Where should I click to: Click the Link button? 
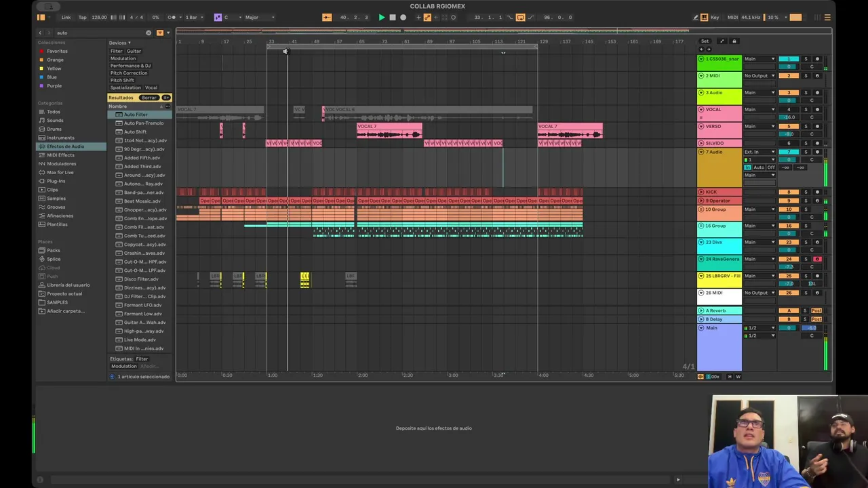[x=66, y=18]
